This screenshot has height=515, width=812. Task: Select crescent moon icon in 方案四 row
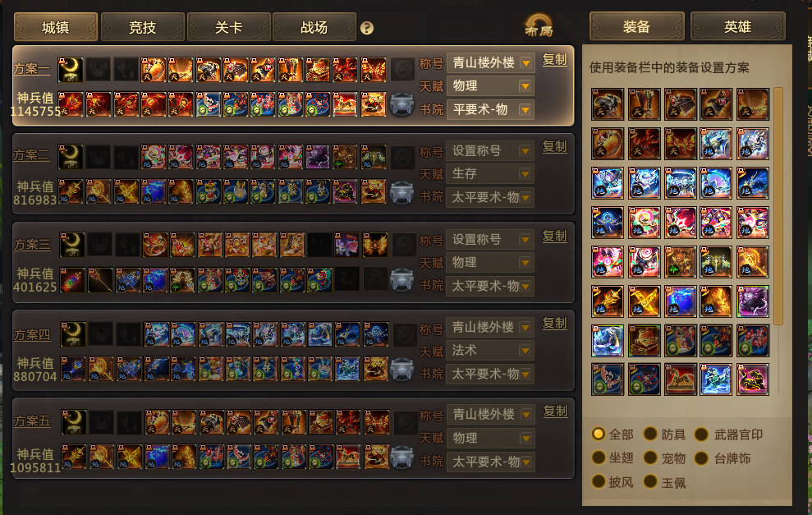point(73,334)
